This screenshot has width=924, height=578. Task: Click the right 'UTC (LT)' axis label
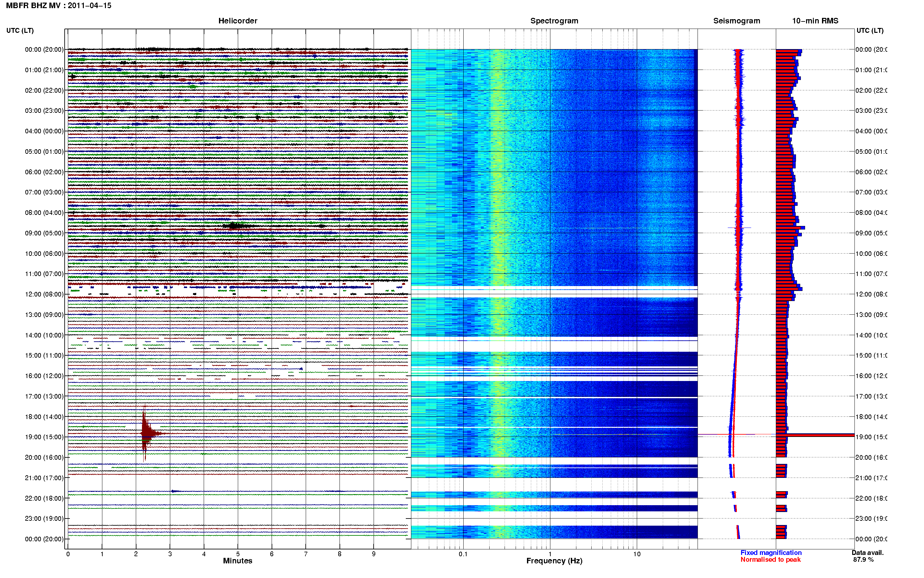pyautogui.click(x=870, y=30)
